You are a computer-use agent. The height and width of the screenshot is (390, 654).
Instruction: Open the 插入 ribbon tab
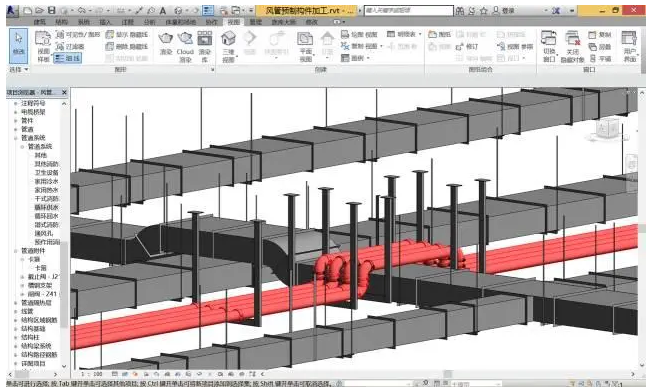[x=106, y=22]
